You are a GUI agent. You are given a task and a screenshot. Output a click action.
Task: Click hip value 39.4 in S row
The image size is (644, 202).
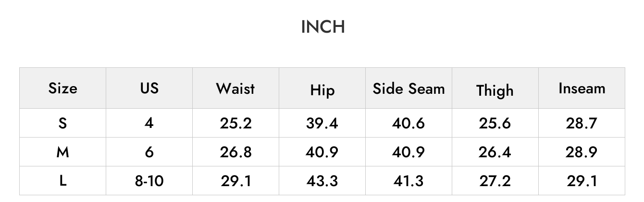coord(322,123)
